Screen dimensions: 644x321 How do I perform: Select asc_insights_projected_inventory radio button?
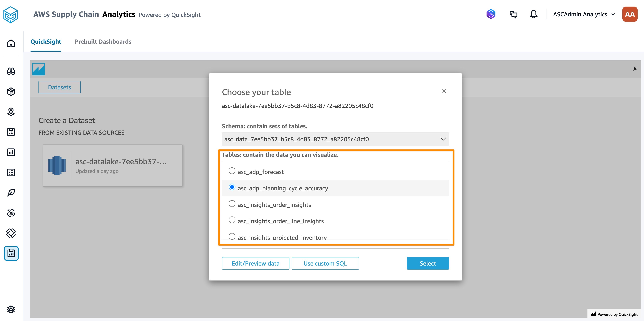pyautogui.click(x=232, y=236)
